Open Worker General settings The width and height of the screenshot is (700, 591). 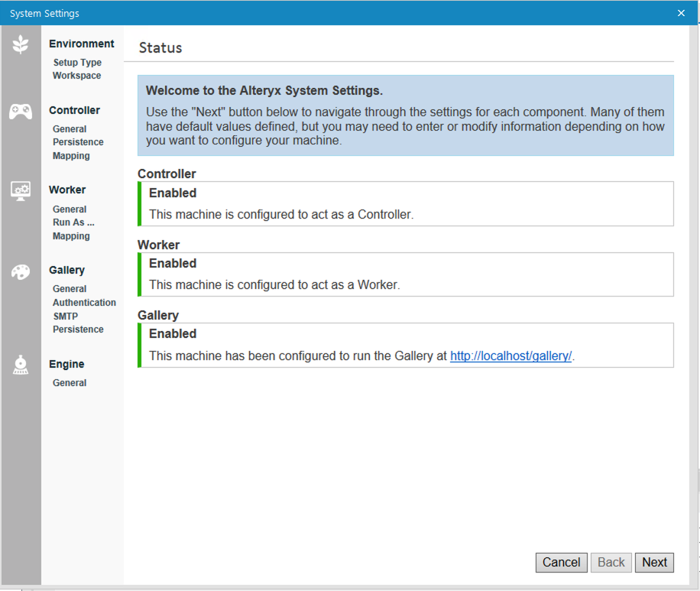(x=69, y=209)
